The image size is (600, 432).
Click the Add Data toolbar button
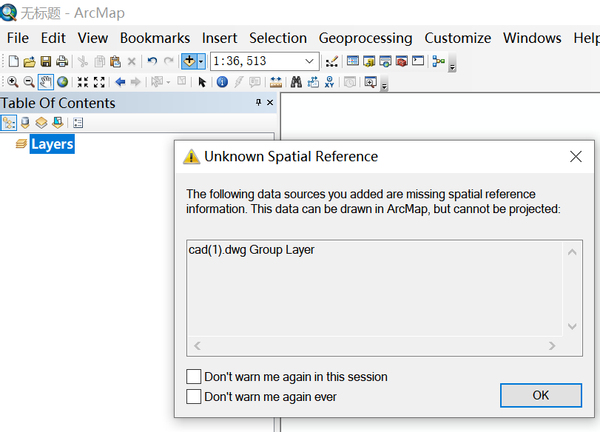point(188,62)
